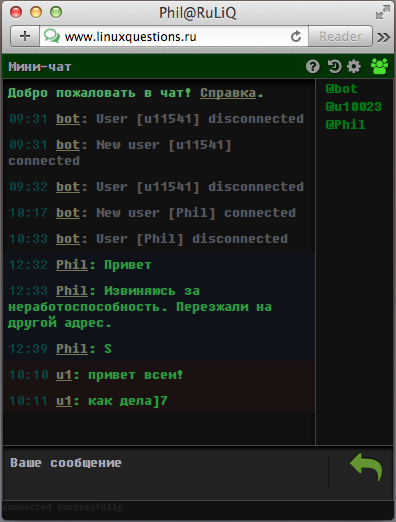Click the u1 username on привет всем message

(x=64, y=375)
